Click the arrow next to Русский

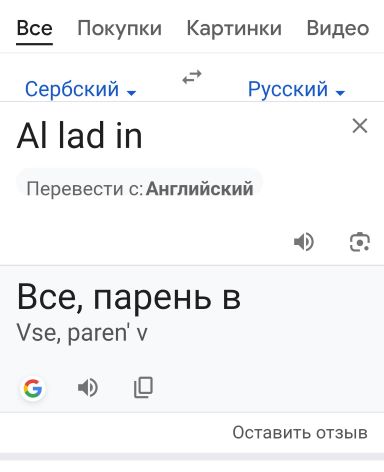coord(340,92)
